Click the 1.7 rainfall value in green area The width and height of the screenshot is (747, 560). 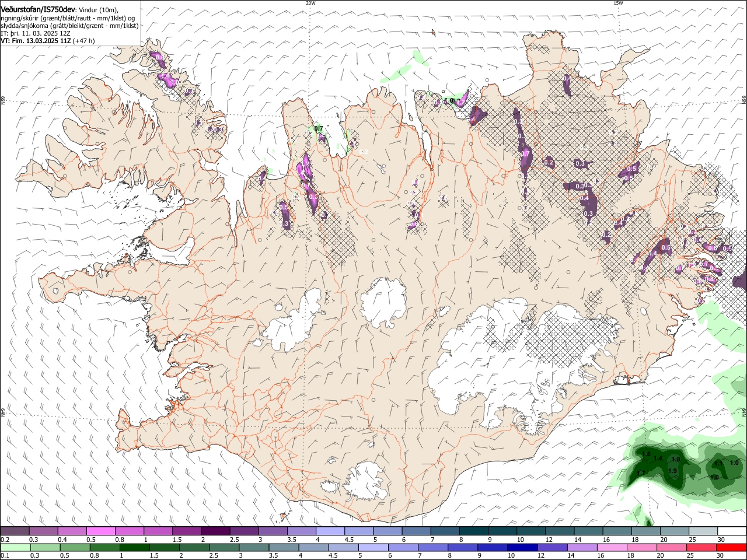641,473
